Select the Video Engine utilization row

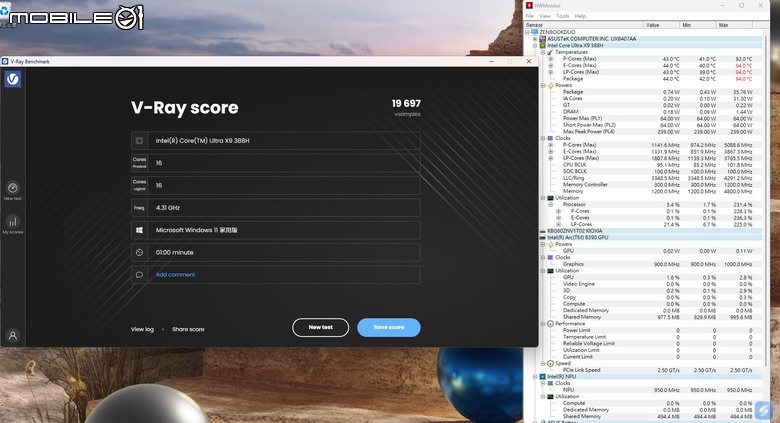[648, 284]
